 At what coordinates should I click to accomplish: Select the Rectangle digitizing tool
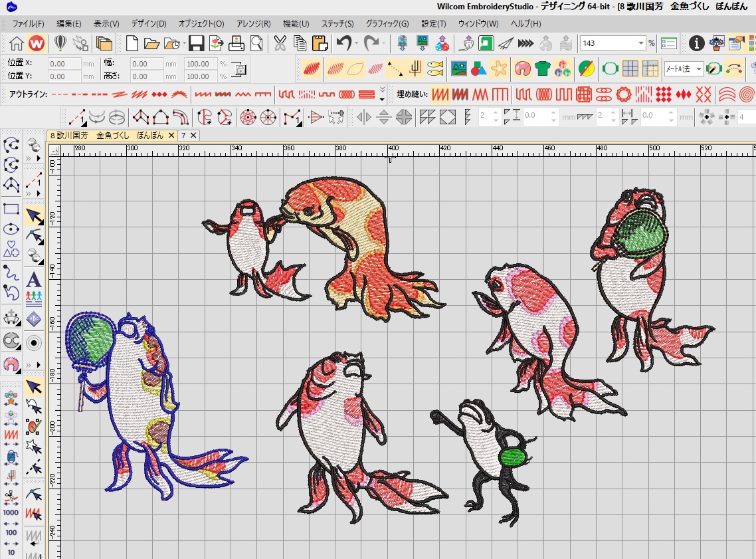click(11, 209)
